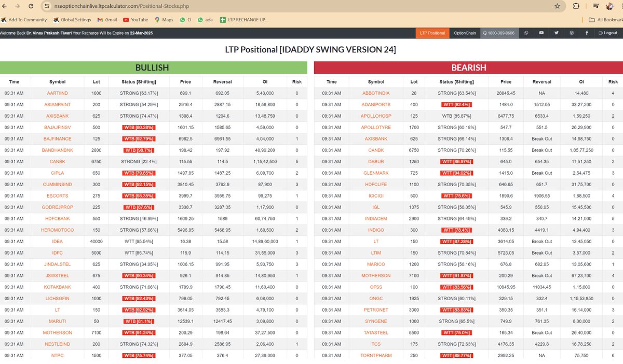Open the Add To Community bookmark

pos(24,20)
